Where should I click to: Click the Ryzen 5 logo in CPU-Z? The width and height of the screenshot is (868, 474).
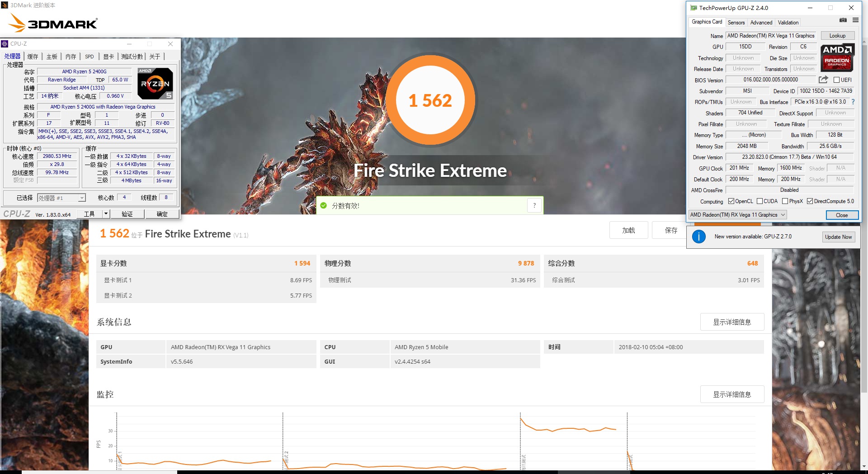[155, 84]
